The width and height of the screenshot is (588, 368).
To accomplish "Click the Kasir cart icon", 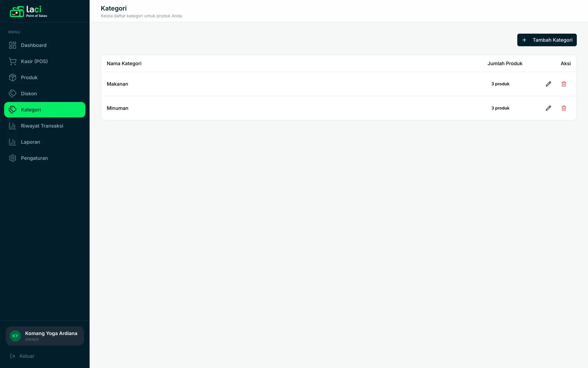I will [13, 61].
